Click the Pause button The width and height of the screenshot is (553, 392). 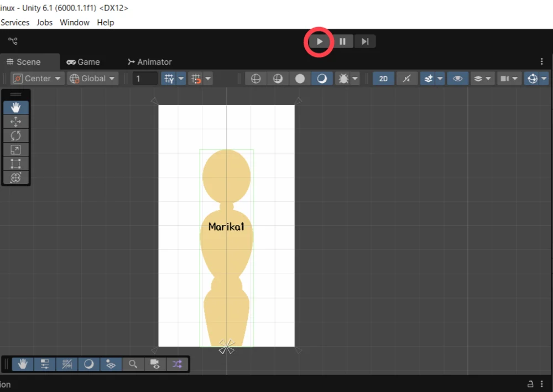[x=342, y=41]
